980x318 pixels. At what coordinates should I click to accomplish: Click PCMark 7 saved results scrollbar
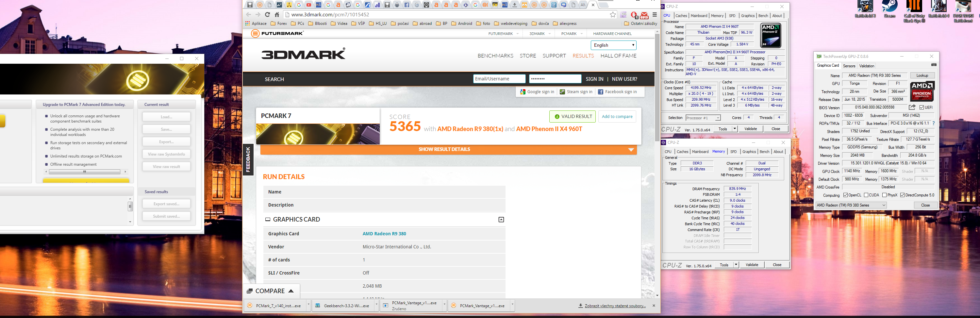[130, 207]
